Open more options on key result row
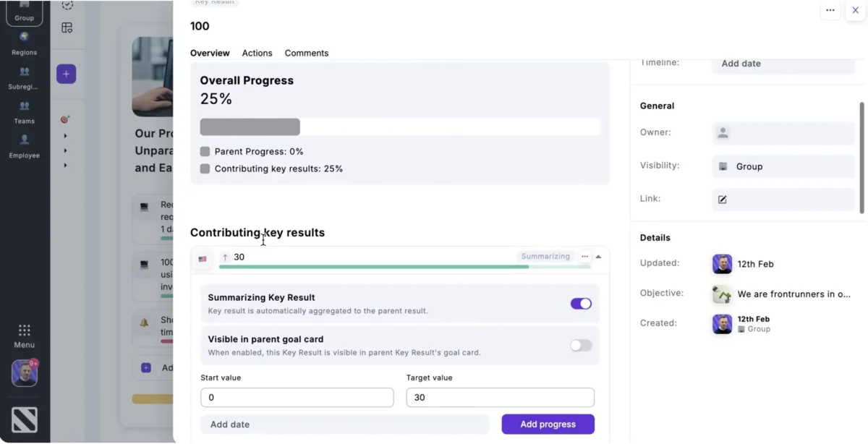 point(584,257)
